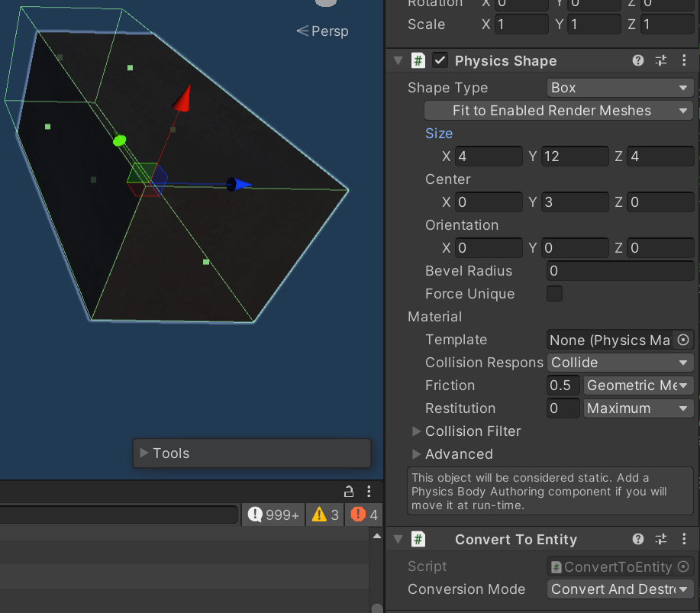Click blue Z-axis gizmo arrow

[x=240, y=184]
